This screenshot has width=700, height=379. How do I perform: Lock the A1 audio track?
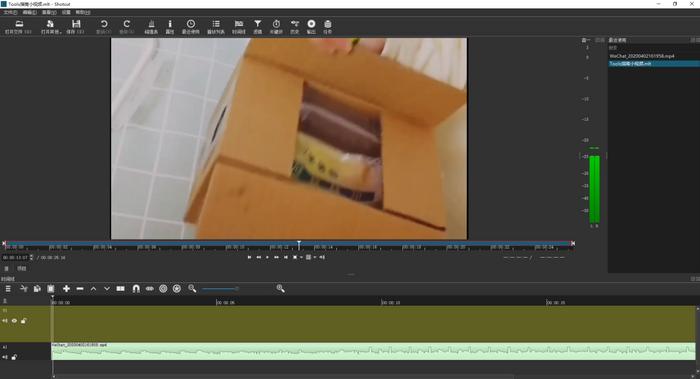coord(14,357)
